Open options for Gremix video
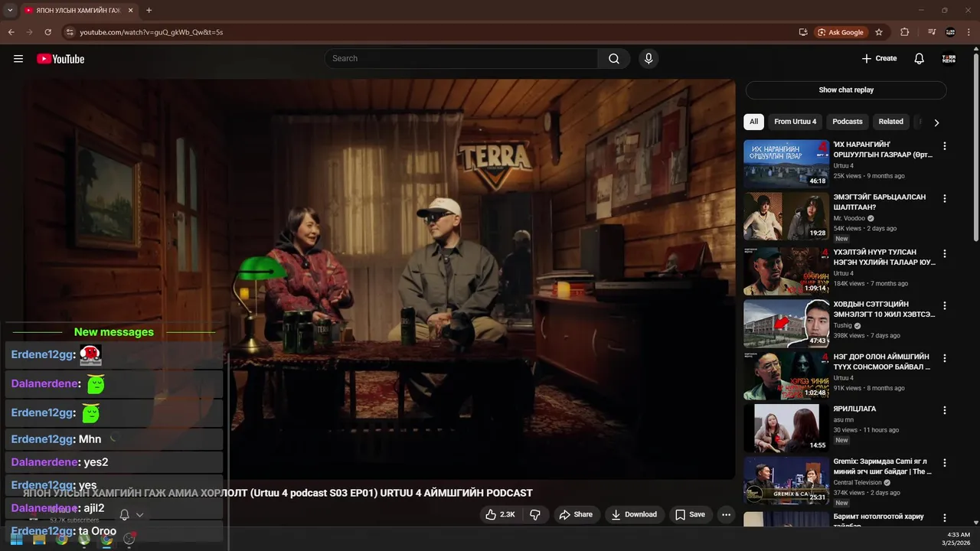The width and height of the screenshot is (980, 551). tap(945, 463)
